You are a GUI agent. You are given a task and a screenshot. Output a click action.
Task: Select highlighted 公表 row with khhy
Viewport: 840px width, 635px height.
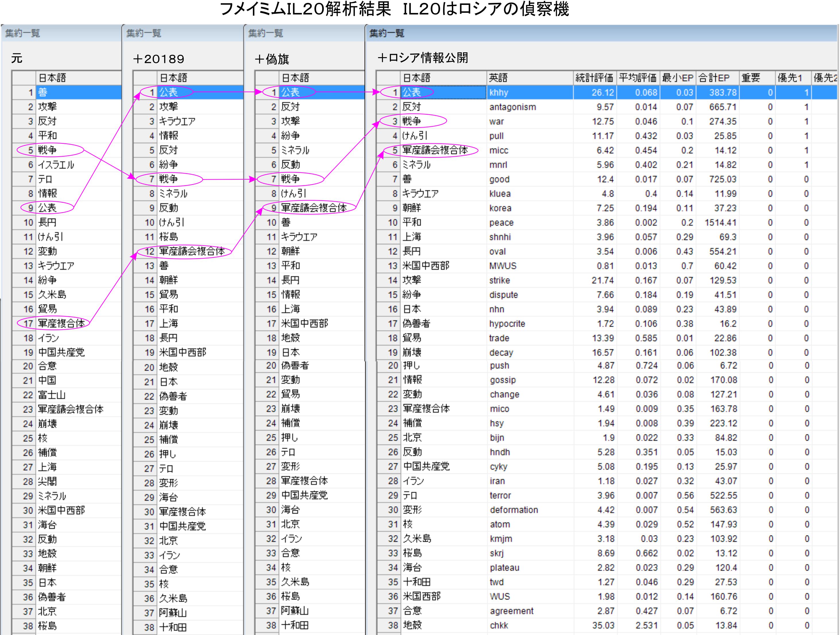tap(412, 92)
